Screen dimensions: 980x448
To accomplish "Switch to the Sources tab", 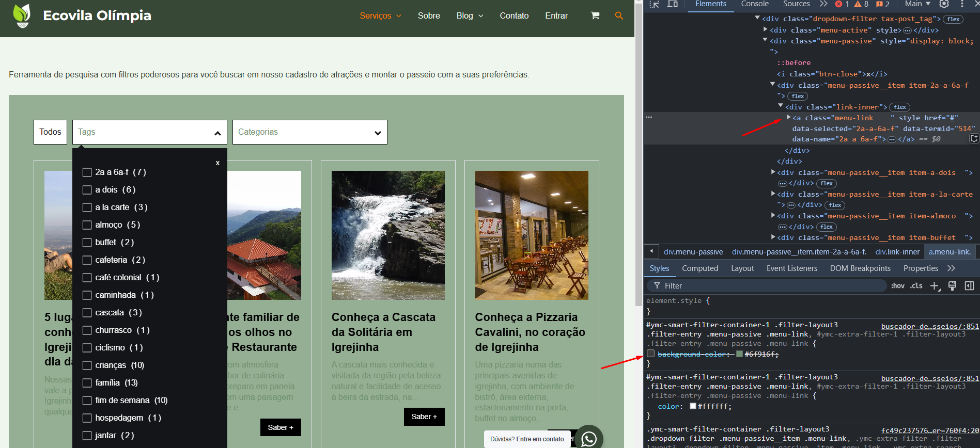I will [x=796, y=4].
